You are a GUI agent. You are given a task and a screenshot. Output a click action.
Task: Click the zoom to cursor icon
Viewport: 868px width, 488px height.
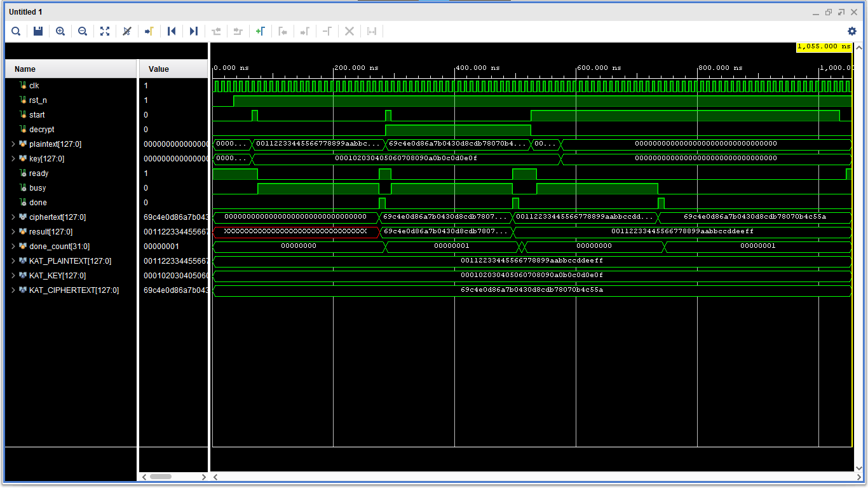(127, 31)
